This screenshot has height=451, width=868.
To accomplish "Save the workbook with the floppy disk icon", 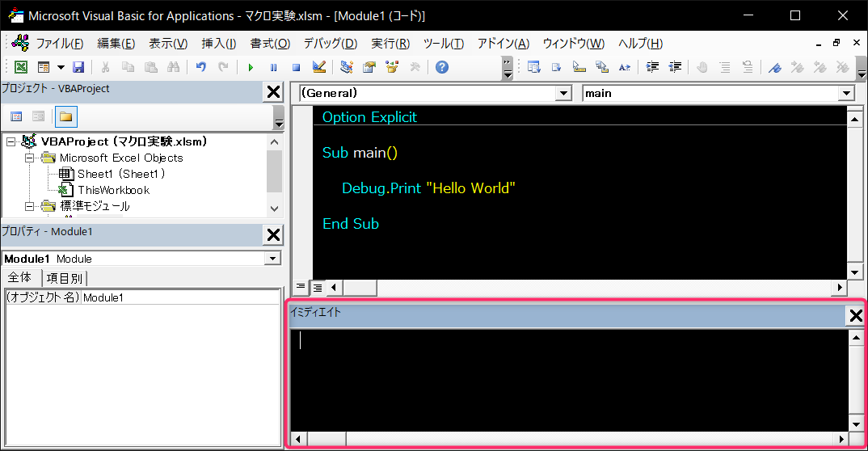I will [x=78, y=68].
